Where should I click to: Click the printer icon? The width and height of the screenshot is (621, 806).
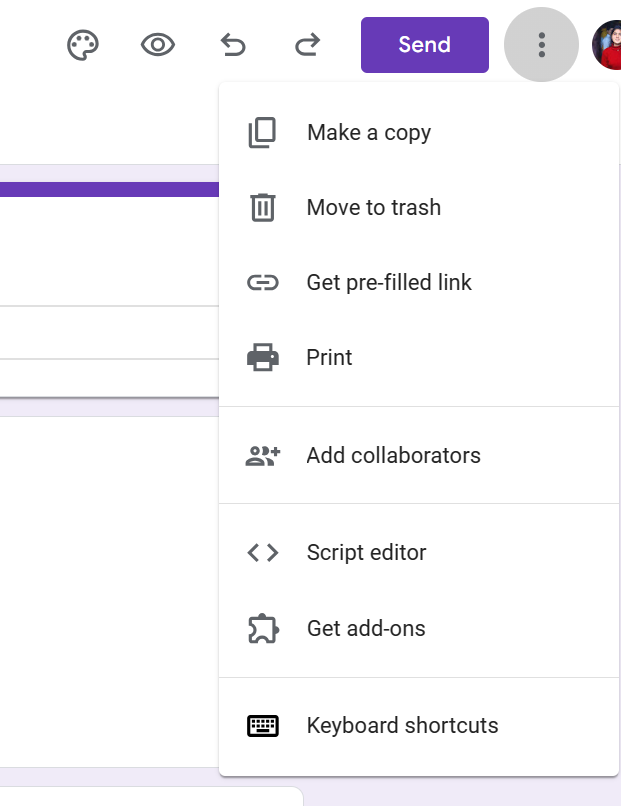coord(262,358)
